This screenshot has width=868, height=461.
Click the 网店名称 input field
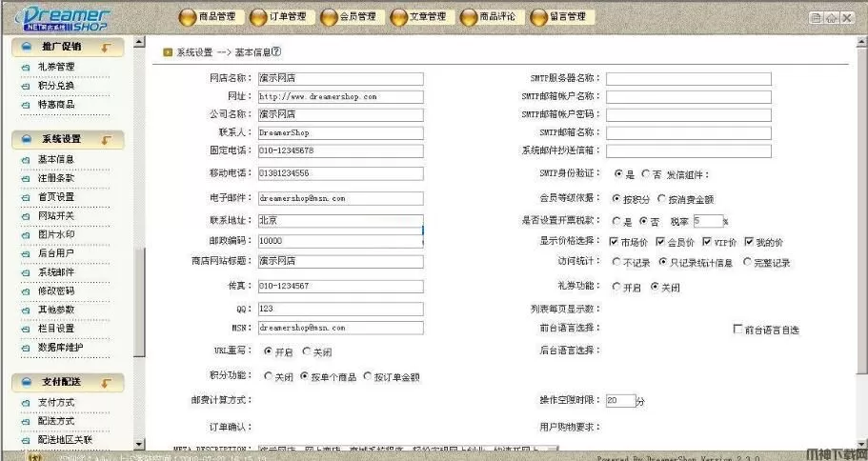click(340, 79)
